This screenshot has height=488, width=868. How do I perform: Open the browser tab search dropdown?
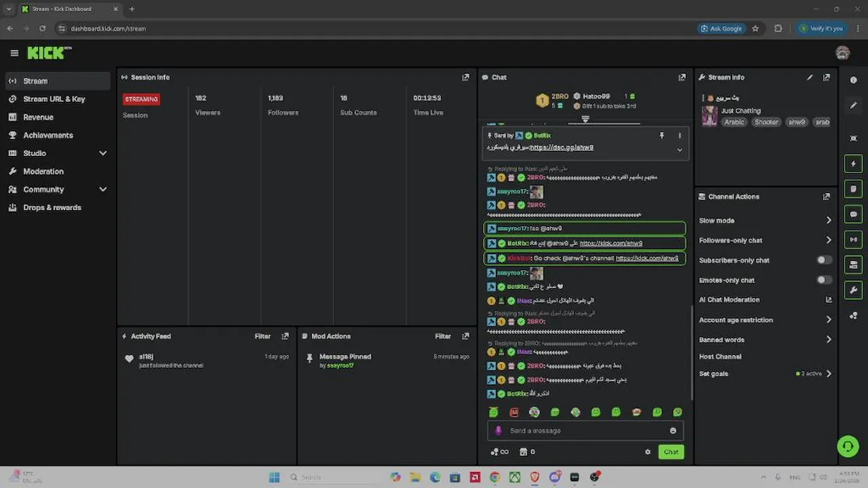tap(8, 9)
